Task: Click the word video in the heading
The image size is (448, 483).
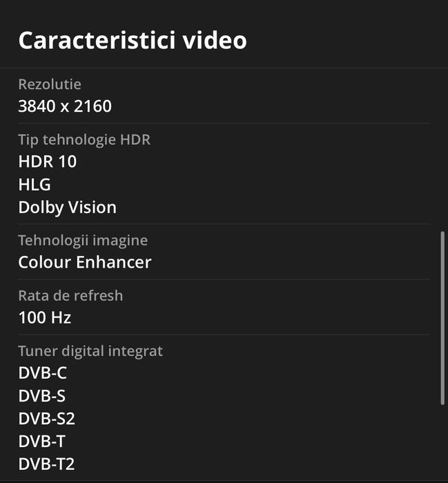Action: 215,40
